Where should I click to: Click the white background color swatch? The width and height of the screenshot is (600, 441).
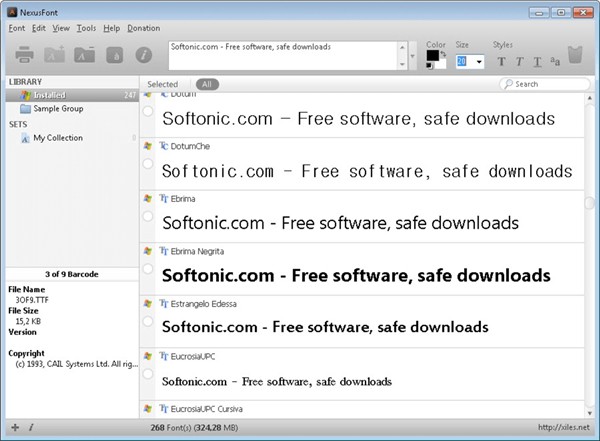tap(441, 64)
